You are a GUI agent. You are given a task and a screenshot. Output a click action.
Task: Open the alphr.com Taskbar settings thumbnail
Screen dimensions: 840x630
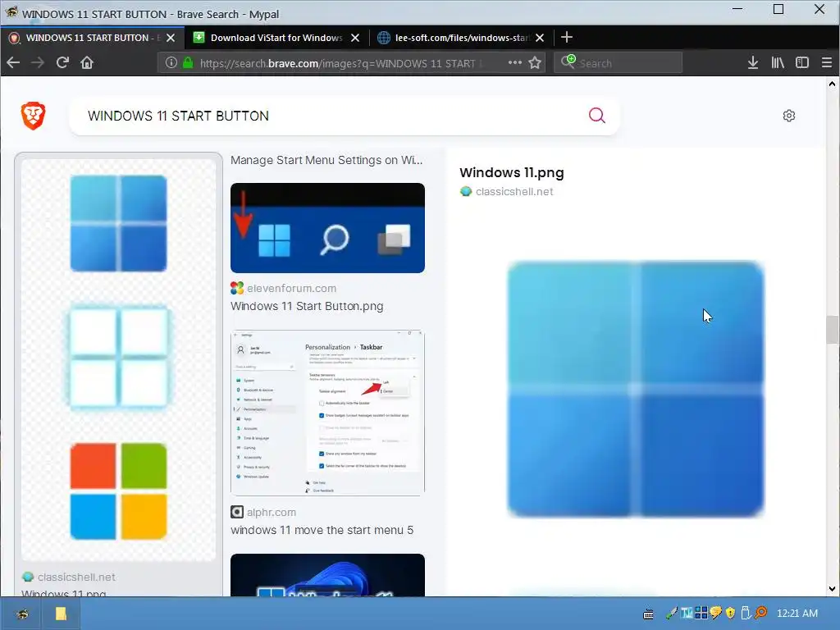click(x=327, y=413)
